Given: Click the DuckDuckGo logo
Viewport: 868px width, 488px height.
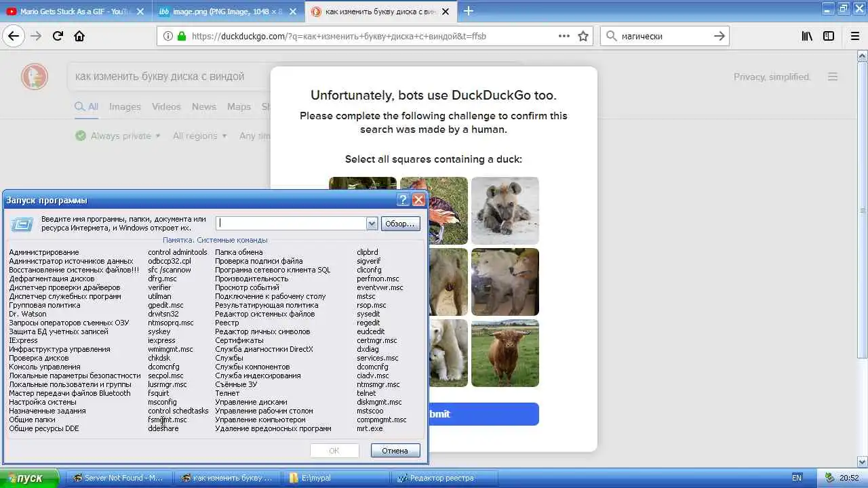Looking at the screenshot, I should [x=35, y=77].
